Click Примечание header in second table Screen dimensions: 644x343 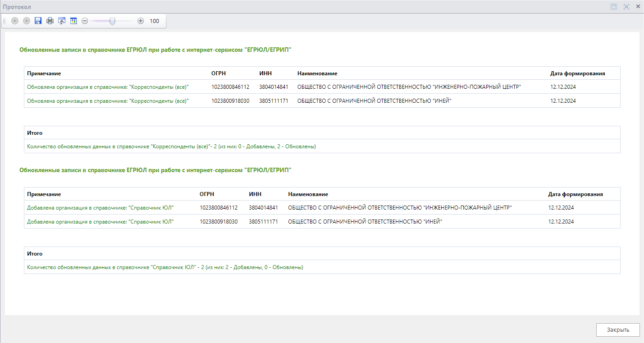(44, 194)
